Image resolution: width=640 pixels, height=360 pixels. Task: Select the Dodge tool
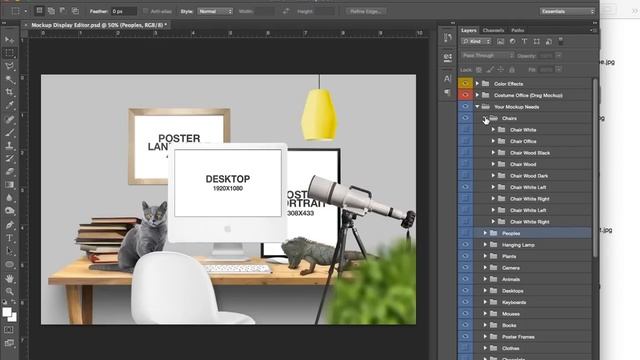(9, 211)
